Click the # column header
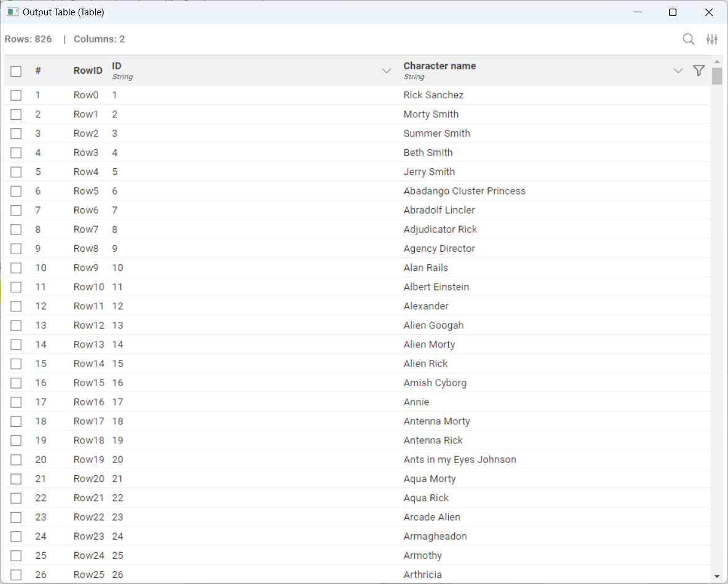The width and height of the screenshot is (728, 584). pos(38,71)
